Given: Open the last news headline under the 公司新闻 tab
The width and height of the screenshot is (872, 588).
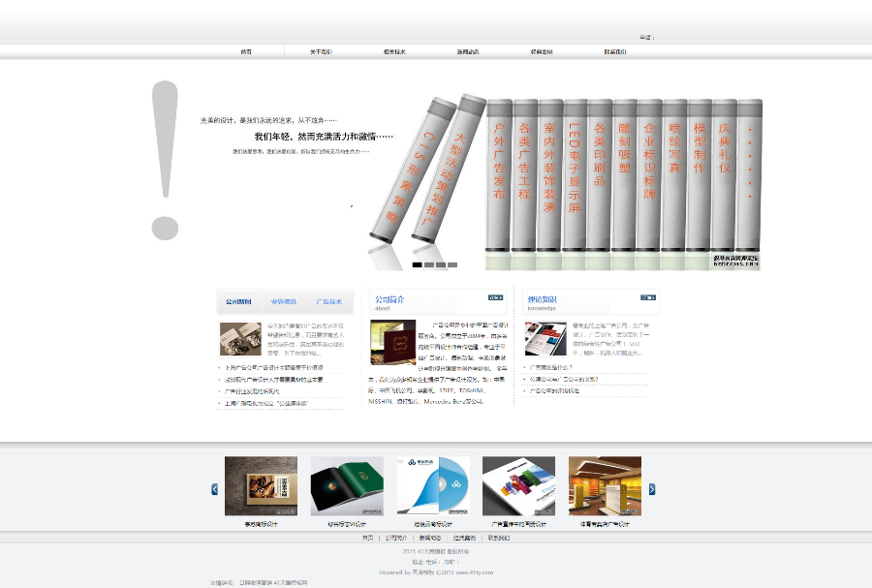Looking at the screenshot, I should point(266,404).
